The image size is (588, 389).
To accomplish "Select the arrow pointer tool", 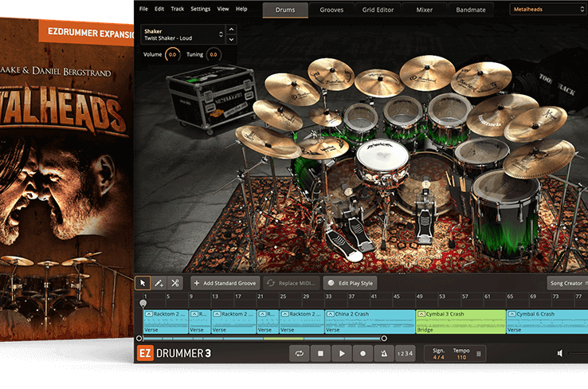I will coord(143,283).
